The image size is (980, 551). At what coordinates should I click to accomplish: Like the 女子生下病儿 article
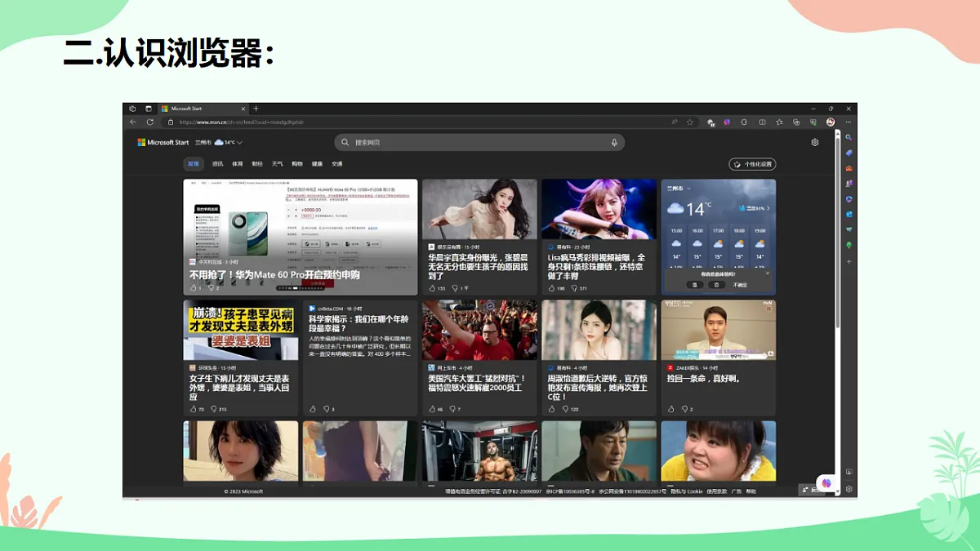click(193, 408)
